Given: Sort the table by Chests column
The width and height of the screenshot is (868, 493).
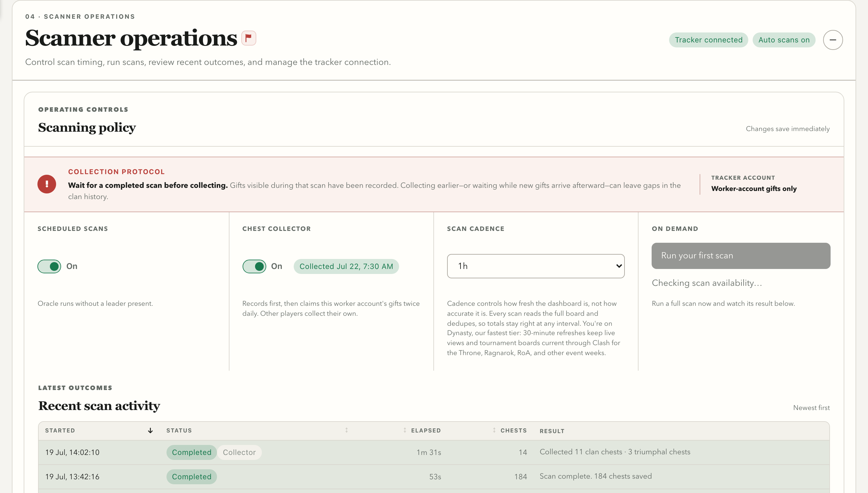Looking at the screenshot, I should 494,430.
